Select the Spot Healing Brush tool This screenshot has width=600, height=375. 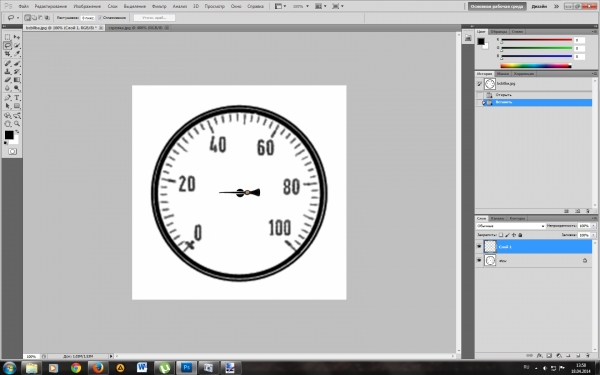click(x=8, y=63)
